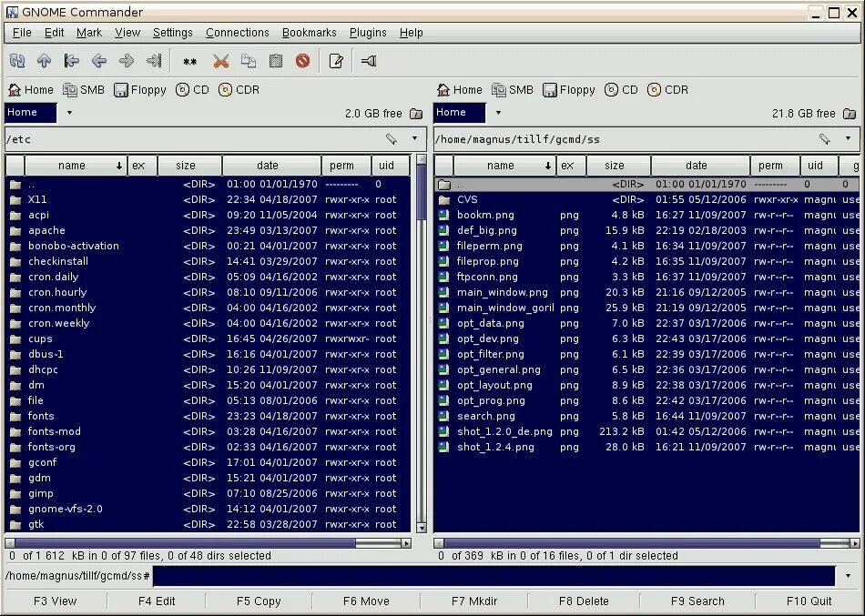Select shot_1.2.4.png in the right panel
Image resolution: width=865 pixels, height=616 pixels.
point(495,447)
